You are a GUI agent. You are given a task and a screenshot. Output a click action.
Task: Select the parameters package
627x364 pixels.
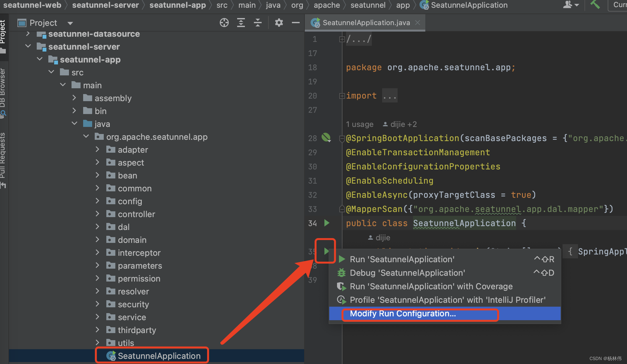click(x=140, y=266)
